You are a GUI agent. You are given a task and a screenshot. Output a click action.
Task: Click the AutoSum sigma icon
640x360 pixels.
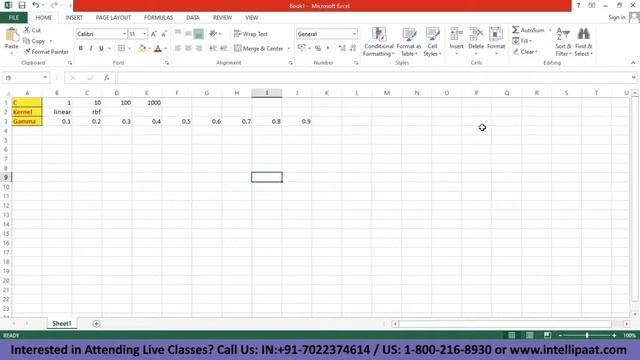click(516, 30)
